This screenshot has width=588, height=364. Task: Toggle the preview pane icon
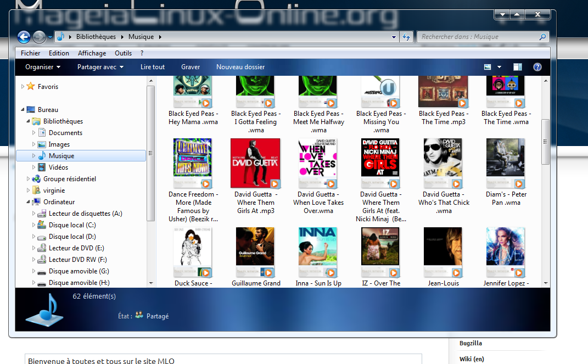[x=518, y=67]
